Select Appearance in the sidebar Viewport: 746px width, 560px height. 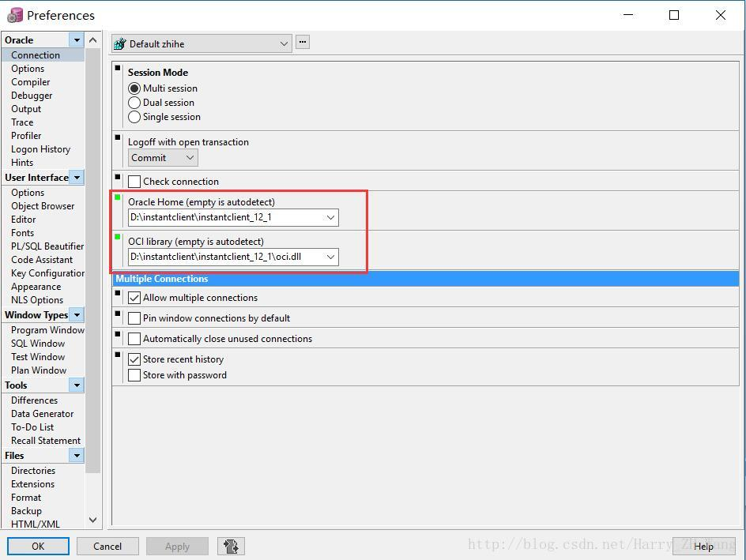coord(36,287)
